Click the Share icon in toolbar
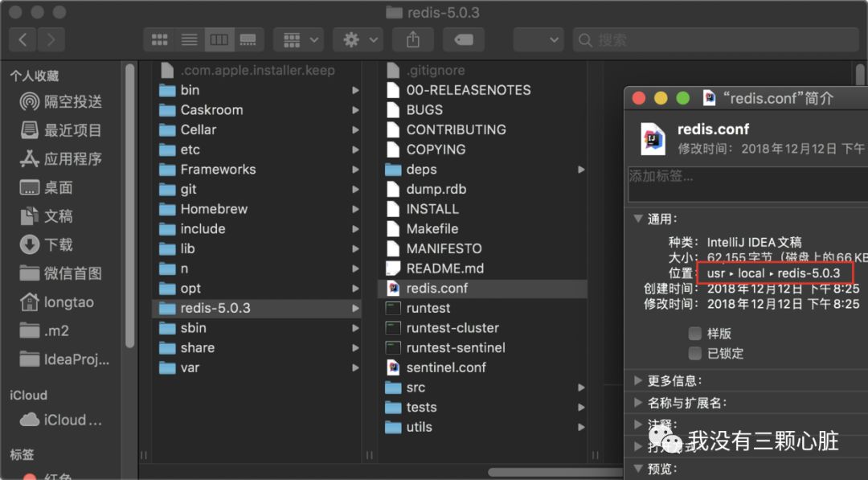 (413, 39)
